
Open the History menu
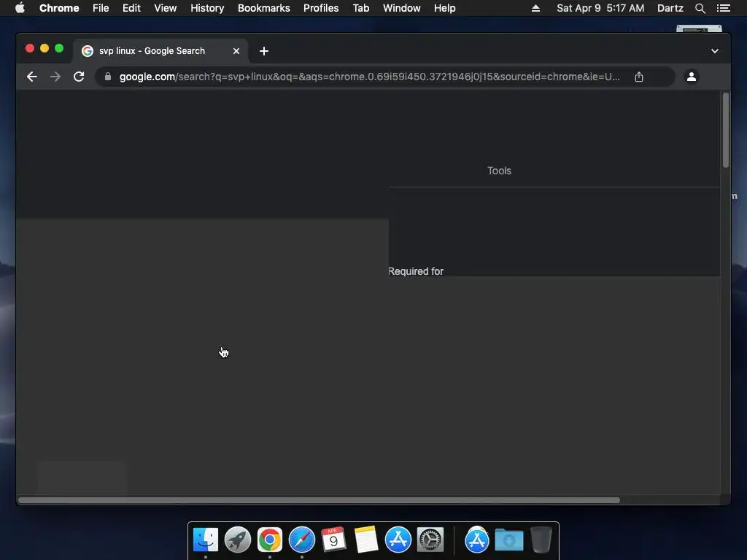[x=207, y=8]
